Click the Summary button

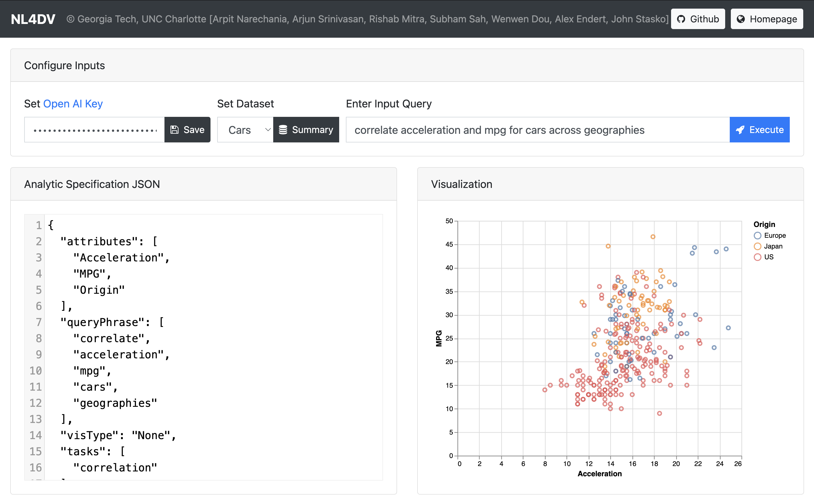306,130
